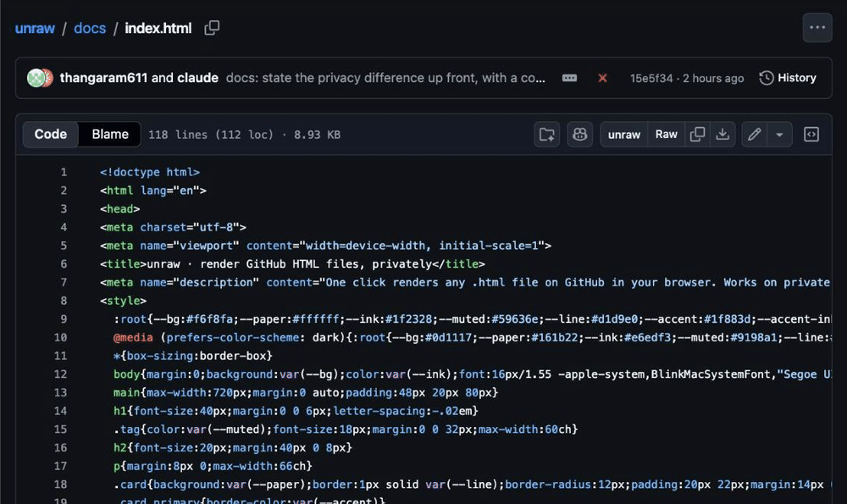Open commit 15e5f34
The width and height of the screenshot is (847, 504).
[x=651, y=78]
